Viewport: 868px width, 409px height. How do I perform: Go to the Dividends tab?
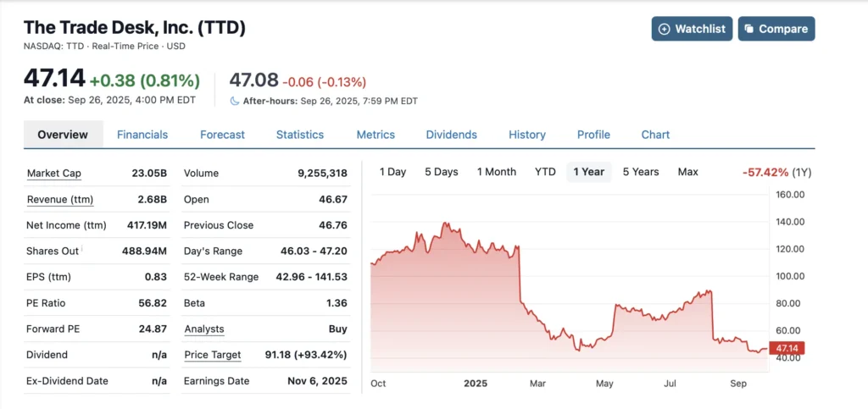pos(451,135)
